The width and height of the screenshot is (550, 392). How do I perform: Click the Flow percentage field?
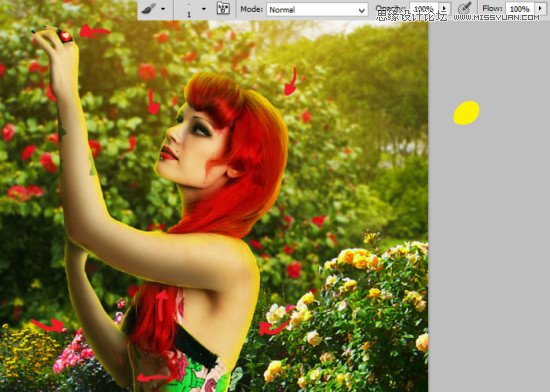click(x=519, y=9)
